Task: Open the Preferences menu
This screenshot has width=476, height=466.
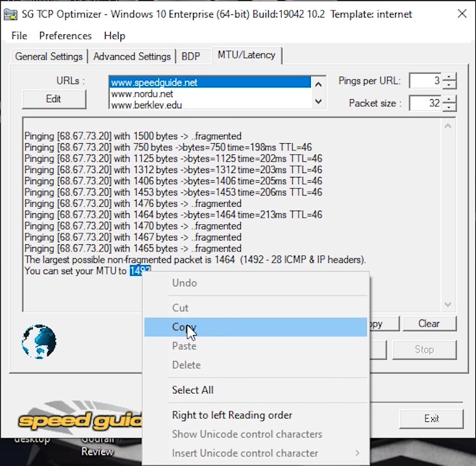Action: pyautogui.click(x=65, y=36)
